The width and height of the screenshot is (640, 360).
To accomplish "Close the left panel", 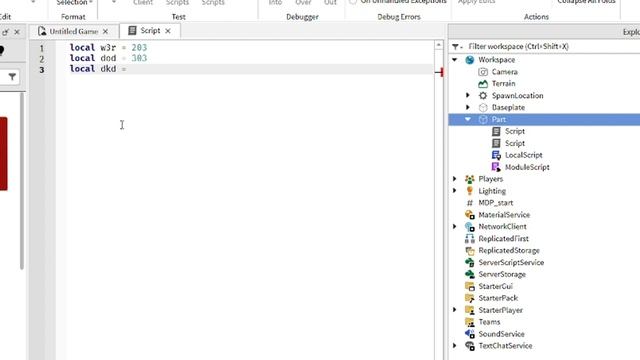I will [17, 32].
